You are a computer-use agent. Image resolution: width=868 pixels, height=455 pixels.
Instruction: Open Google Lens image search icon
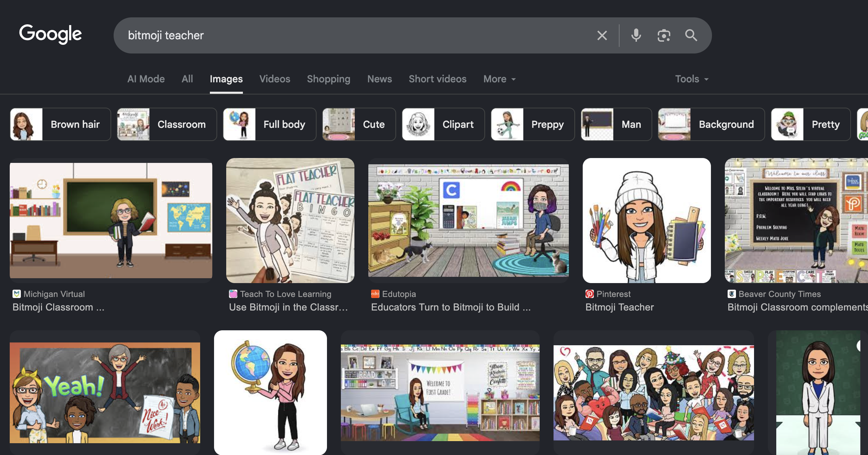664,35
